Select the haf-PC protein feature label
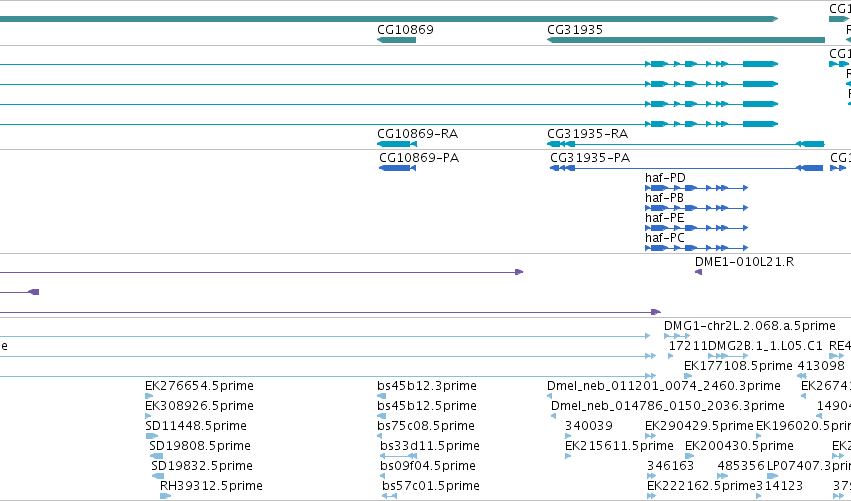 click(x=665, y=238)
